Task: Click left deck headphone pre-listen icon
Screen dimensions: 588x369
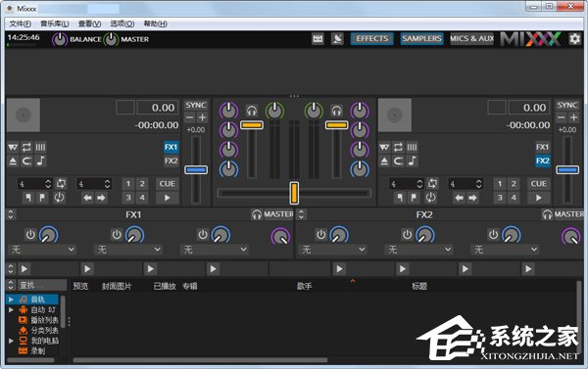Action: pos(252,111)
